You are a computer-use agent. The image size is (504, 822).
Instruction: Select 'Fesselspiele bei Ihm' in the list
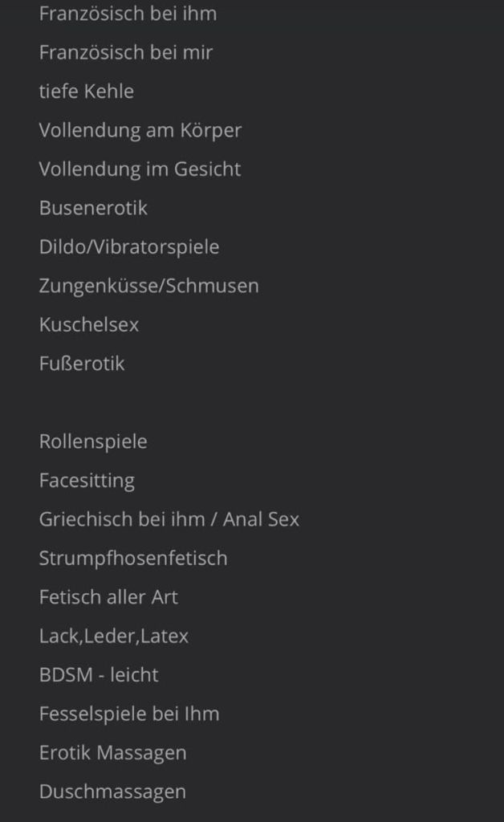point(128,714)
